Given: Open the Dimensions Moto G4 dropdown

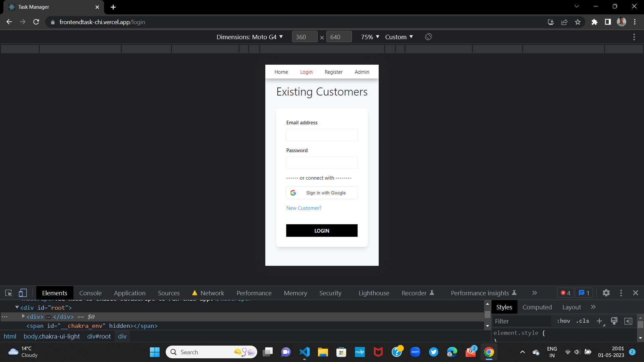Looking at the screenshot, I should pos(250,37).
